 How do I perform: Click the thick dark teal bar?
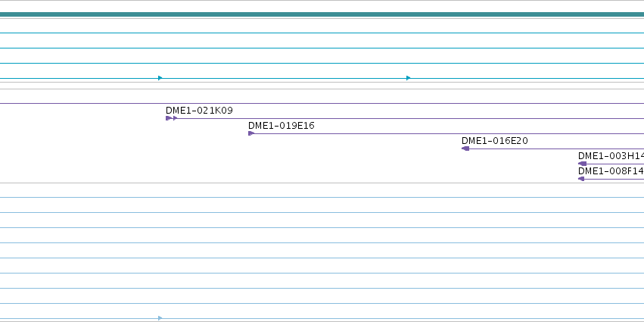tap(322, 14)
